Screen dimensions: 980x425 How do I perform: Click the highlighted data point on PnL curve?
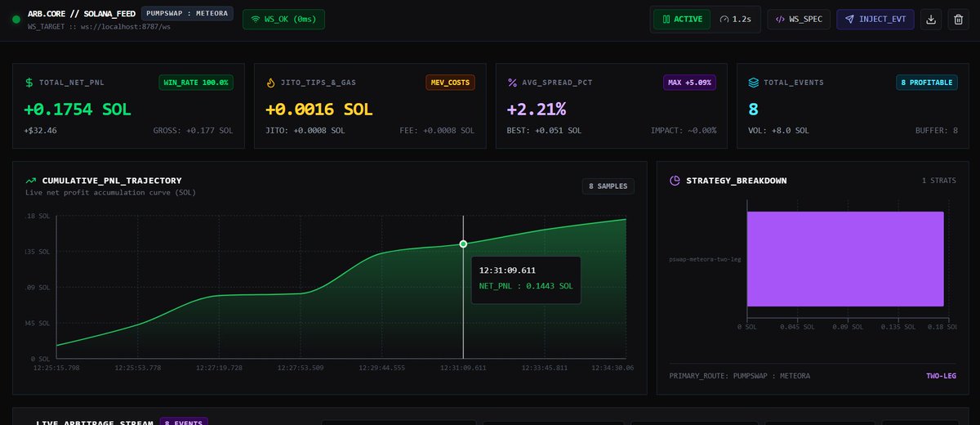coord(463,244)
